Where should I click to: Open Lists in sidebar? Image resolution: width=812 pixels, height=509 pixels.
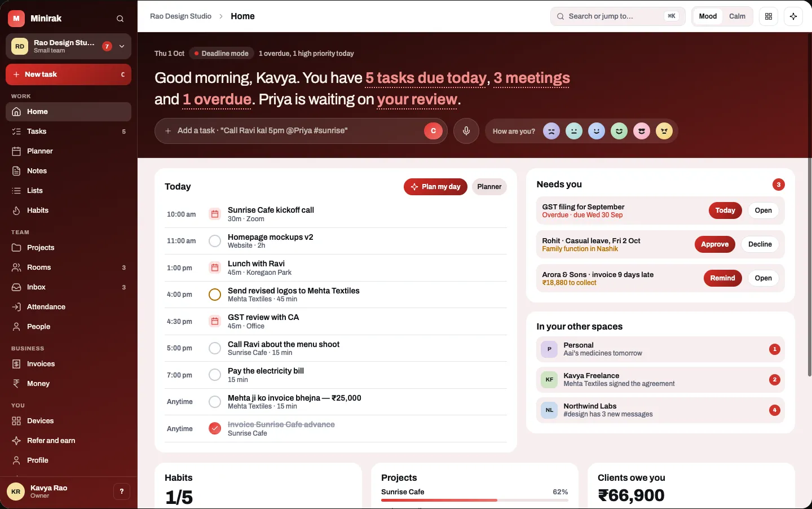point(68,191)
